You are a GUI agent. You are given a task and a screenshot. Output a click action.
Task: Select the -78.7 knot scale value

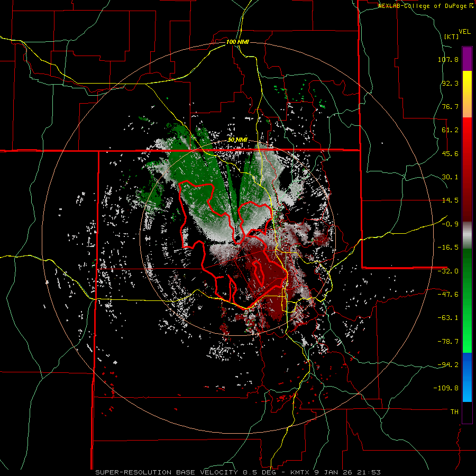coord(448,342)
